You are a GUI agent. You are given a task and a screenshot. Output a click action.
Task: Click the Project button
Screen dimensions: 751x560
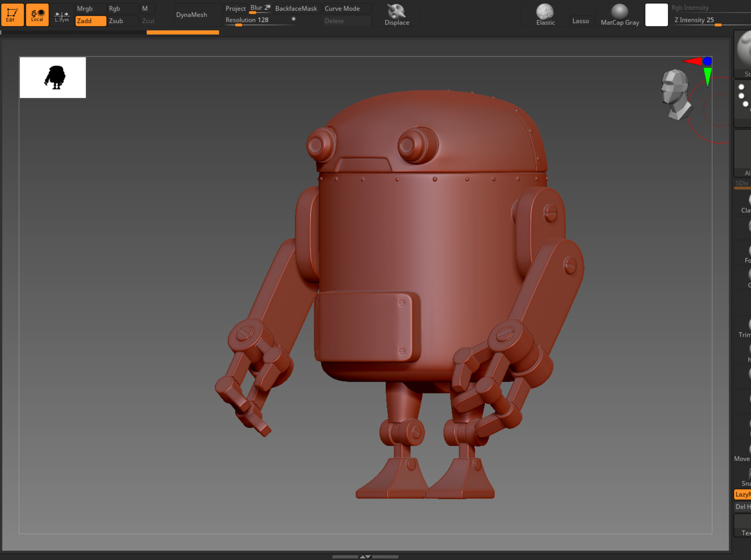(236, 9)
